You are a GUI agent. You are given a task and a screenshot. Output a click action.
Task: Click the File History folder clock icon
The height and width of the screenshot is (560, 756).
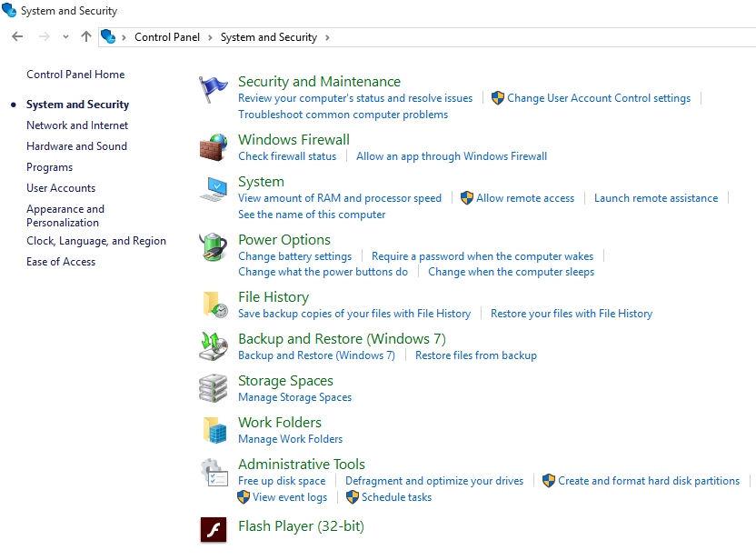click(215, 305)
